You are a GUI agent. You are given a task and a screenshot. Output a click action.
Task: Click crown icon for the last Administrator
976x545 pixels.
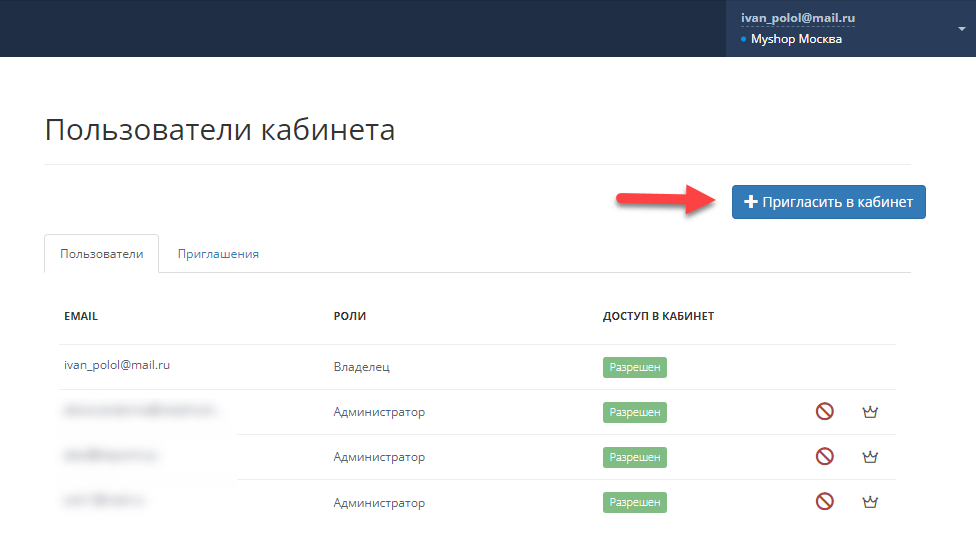click(870, 501)
